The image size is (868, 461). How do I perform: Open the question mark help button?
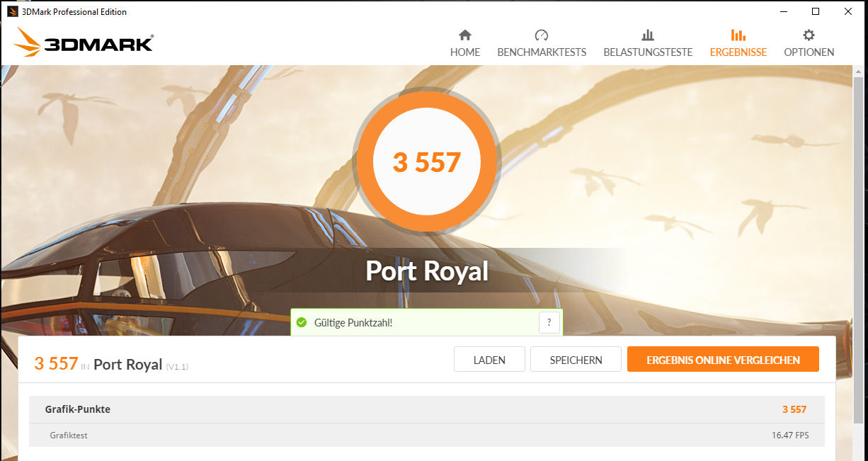(549, 323)
